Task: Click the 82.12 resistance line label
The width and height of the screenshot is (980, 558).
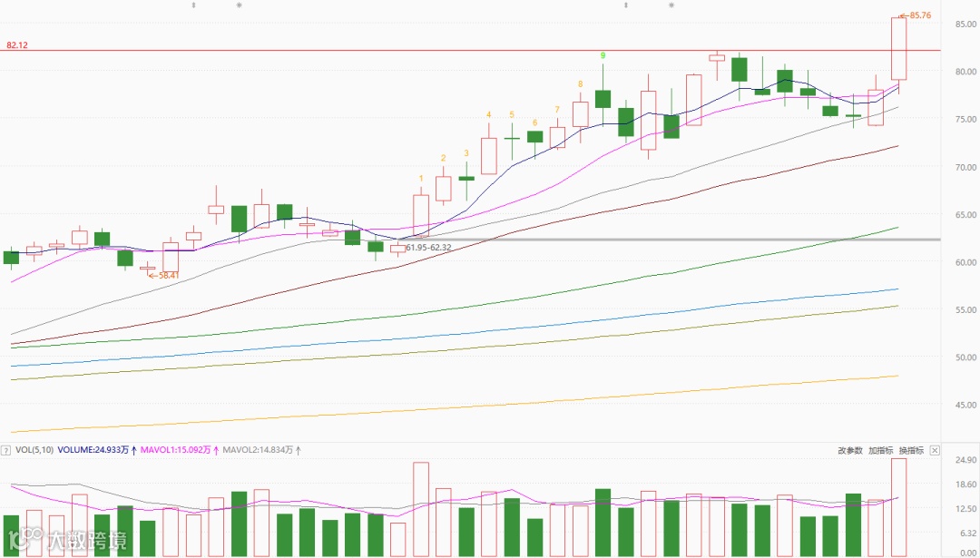Action: [17, 45]
